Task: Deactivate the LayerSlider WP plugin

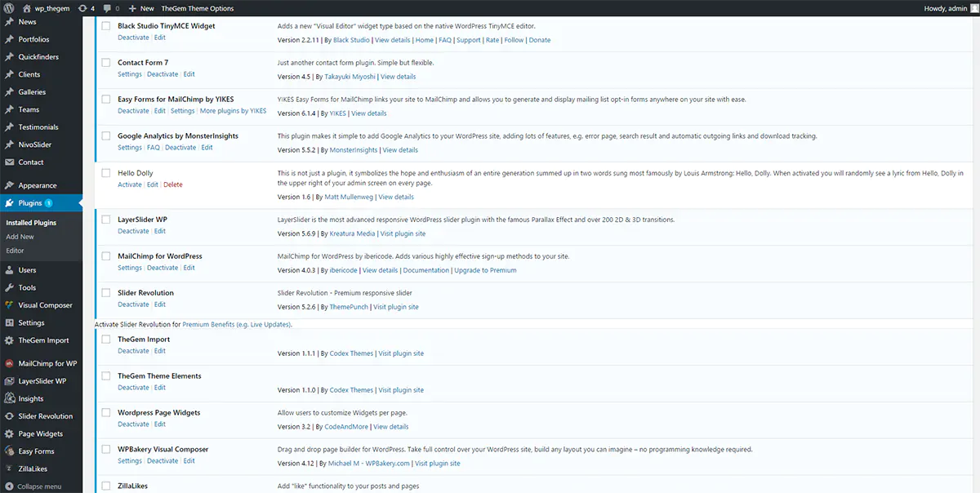Action: [x=133, y=232]
